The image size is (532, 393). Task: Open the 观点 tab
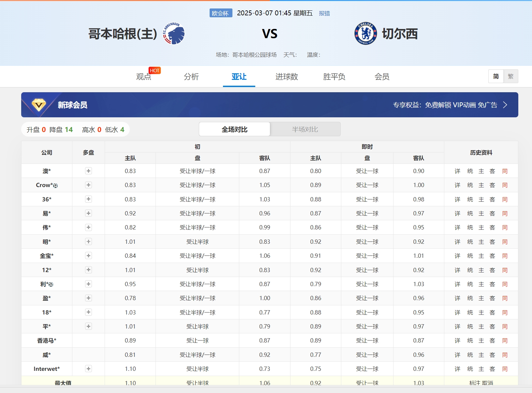point(144,77)
